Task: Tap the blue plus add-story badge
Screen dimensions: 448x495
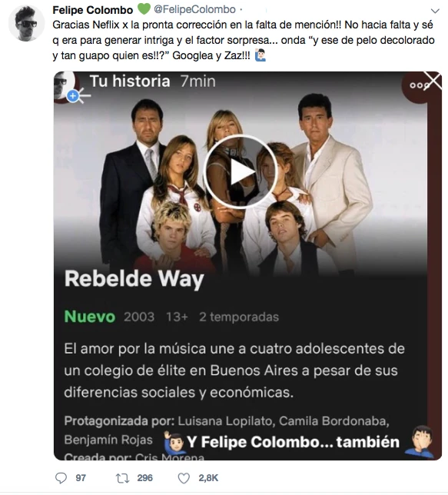Action: click(x=73, y=96)
